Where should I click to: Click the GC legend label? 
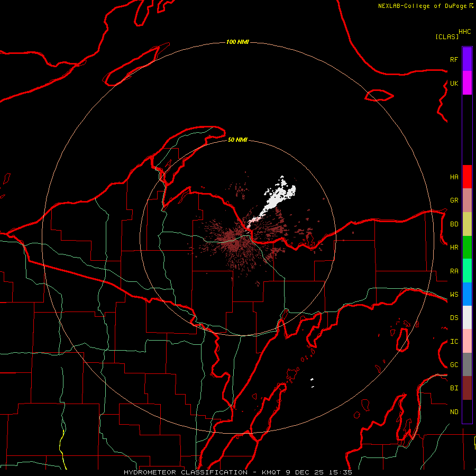pos(454,365)
